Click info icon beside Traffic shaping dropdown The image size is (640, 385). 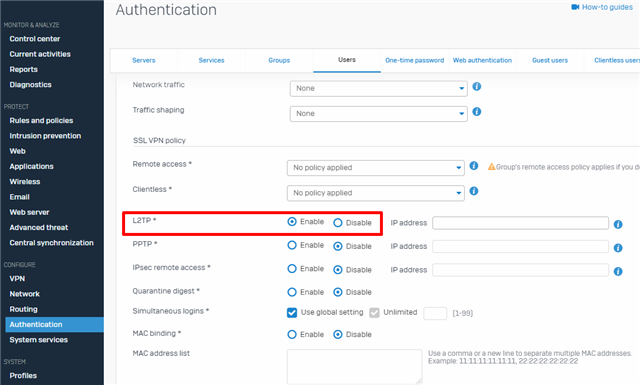476,112
